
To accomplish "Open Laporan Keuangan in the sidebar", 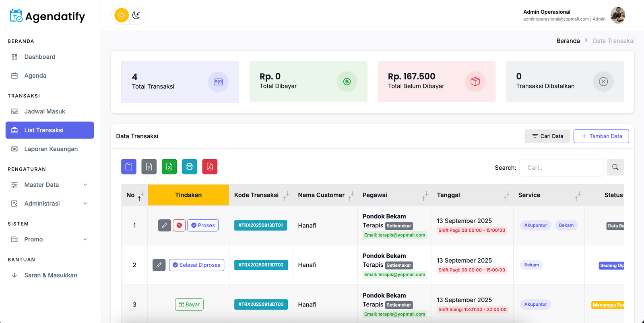I will (x=51, y=149).
